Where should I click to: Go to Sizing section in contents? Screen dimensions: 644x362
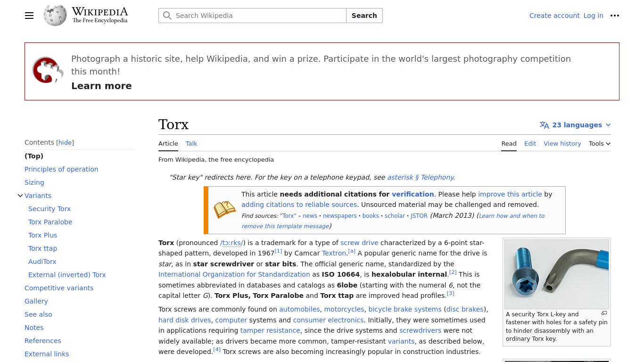34,182
